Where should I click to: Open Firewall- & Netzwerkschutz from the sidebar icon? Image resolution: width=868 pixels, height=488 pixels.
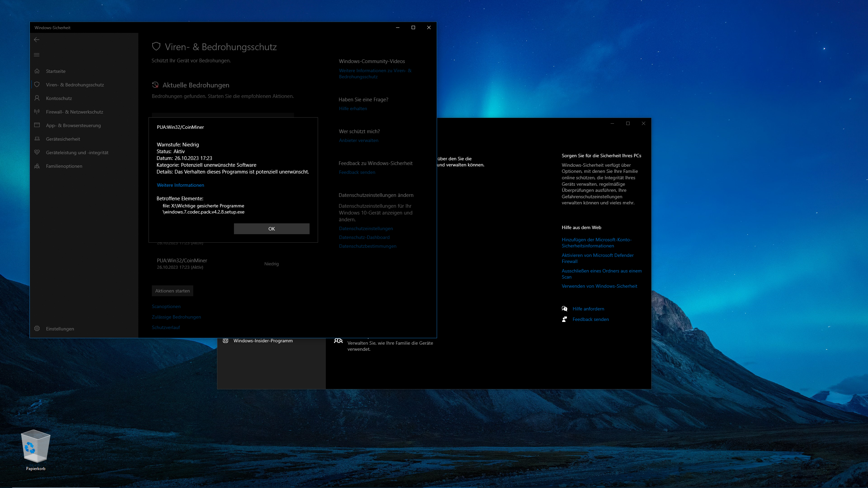click(37, 111)
